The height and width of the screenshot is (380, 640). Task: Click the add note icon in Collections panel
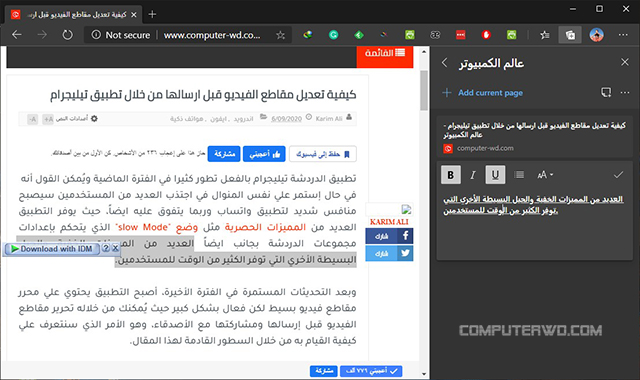pos(606,93)
